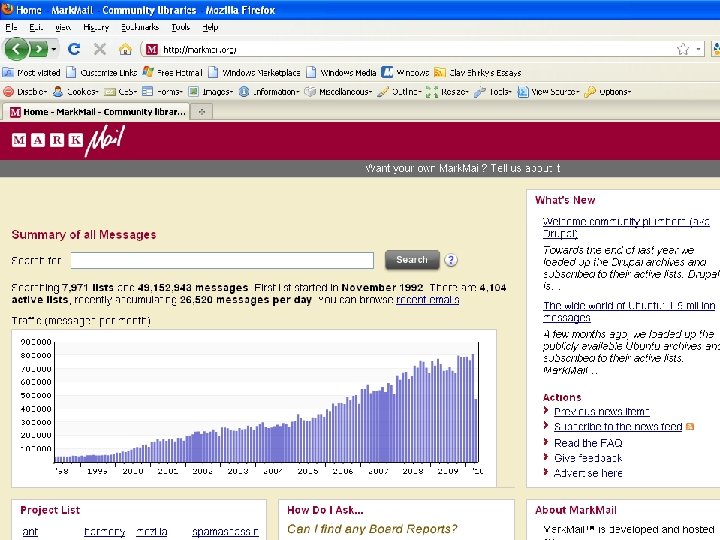Open a new tab with plus button
The image size is (720, 540).
202,112
